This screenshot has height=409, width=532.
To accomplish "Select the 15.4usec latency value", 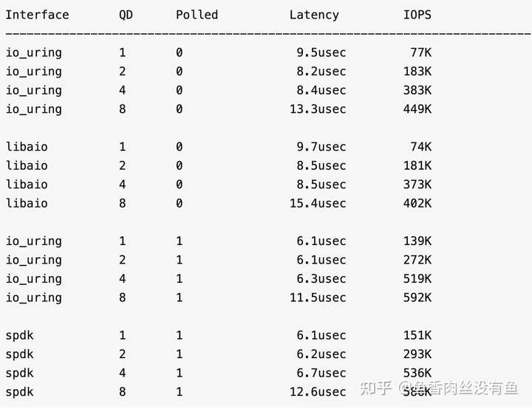I will coord(318,203).
